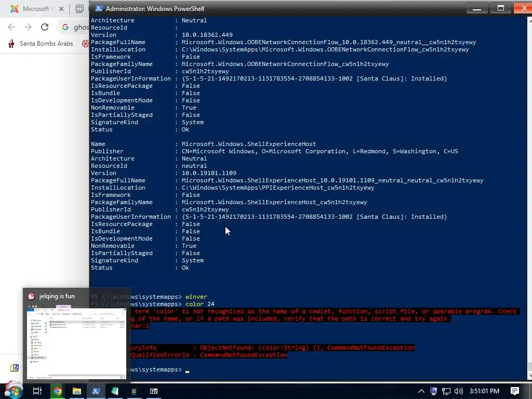The height and width of the screenshot is (399, 532).
Task: Open the volume control tray icon
Action: point(459,391)
